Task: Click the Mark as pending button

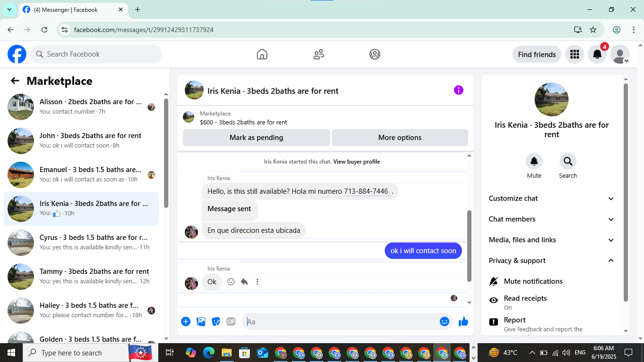Action: click(x=256, y=138)
